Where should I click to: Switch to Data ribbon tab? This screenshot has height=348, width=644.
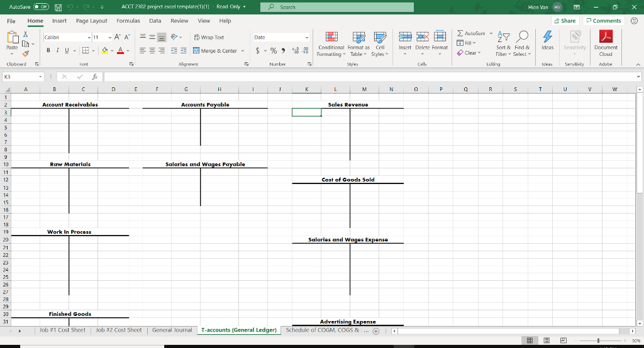(x=155, y=21)
